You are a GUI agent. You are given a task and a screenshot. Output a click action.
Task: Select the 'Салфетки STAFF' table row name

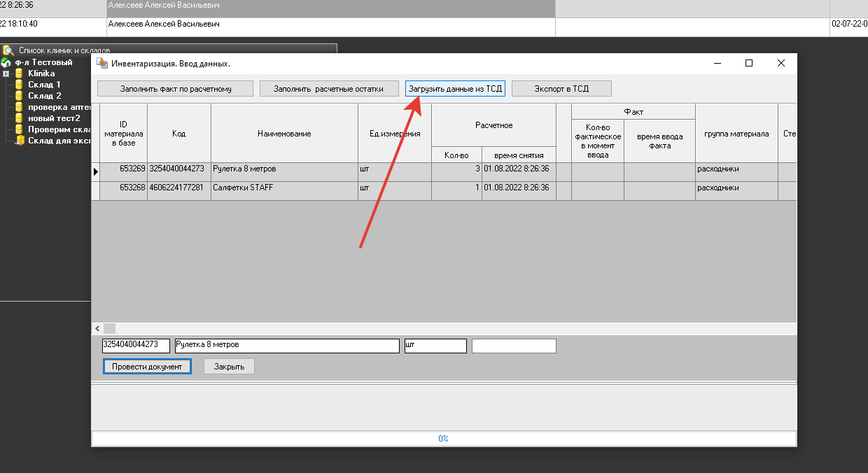243,188
